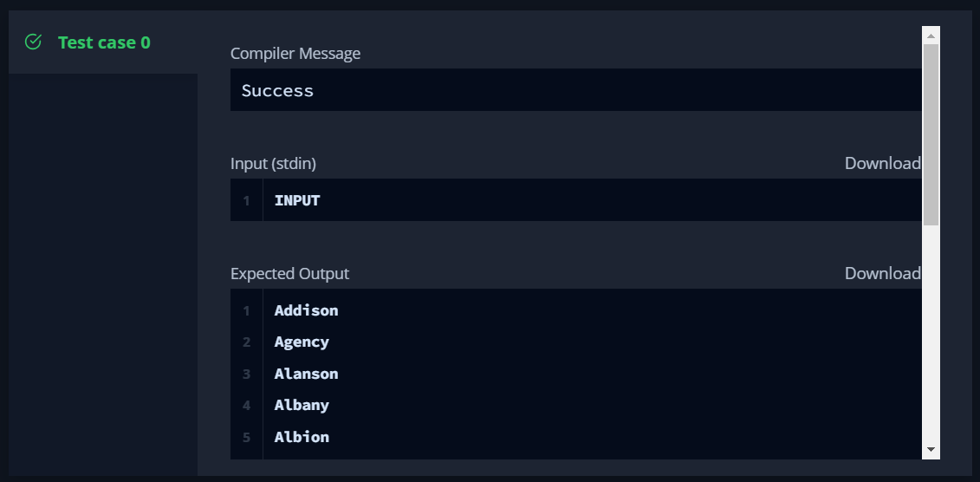Click the Compiler Message label

tap(295, 53)
